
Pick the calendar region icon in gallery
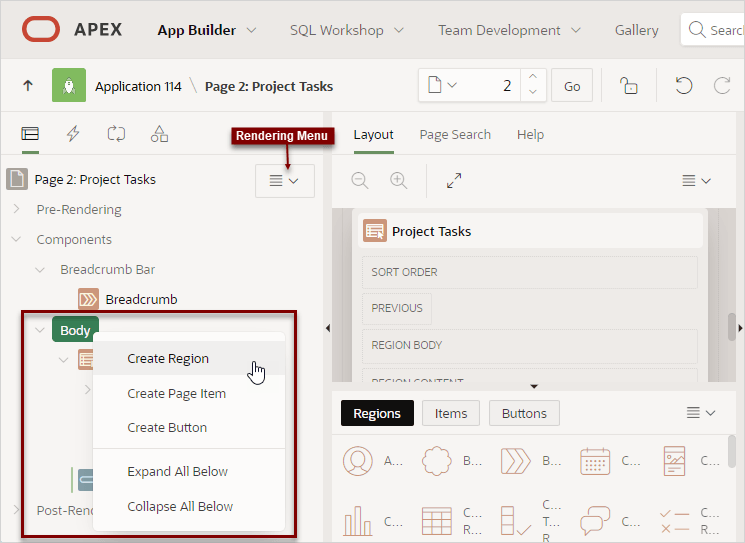(595, 461)
